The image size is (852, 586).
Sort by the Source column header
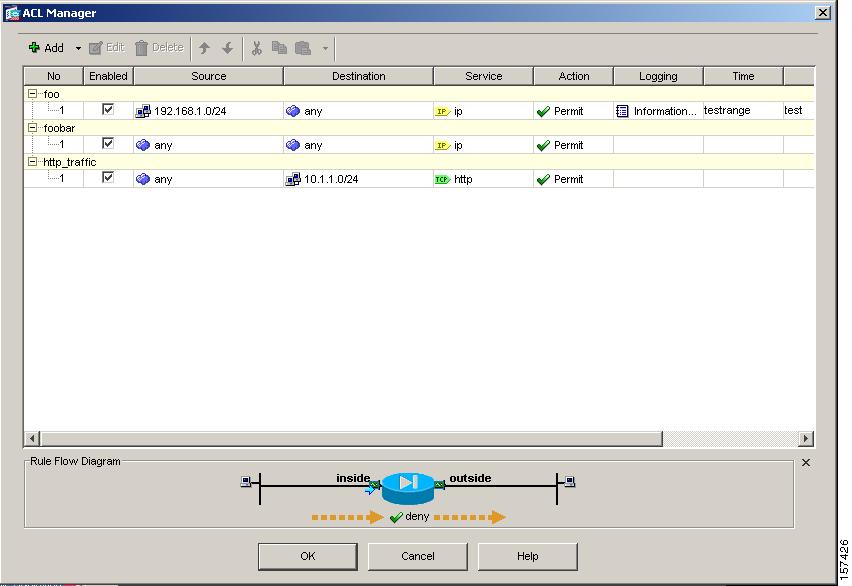[x=209, y=76]
